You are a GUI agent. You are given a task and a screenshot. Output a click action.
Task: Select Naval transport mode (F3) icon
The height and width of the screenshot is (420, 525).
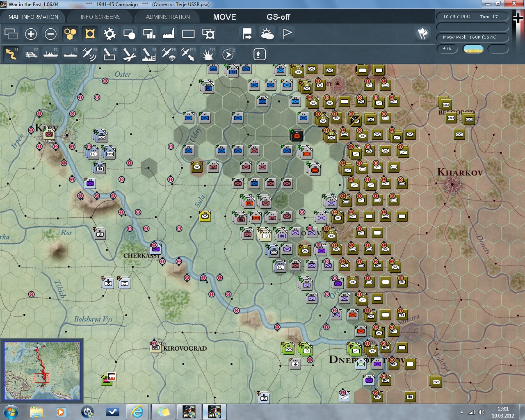(x=50, y=55)
